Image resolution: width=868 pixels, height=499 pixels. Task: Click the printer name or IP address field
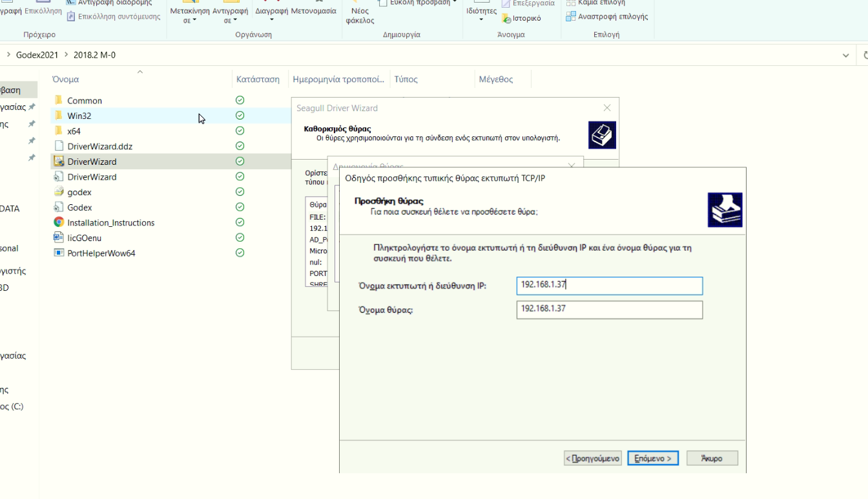pyautogui.click(x=609, y=286)
